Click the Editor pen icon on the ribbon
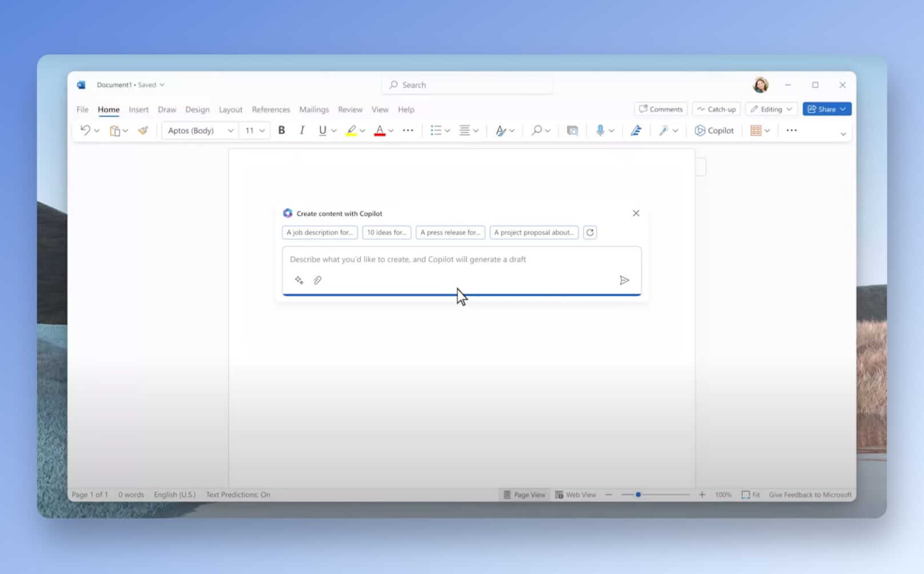Viewport: 924px width, 574px height. (x=635, y=130)
